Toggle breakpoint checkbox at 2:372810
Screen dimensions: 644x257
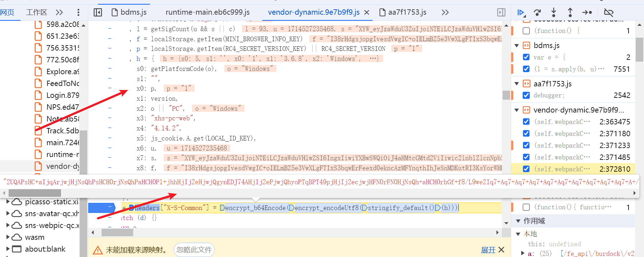click(526, 169)
